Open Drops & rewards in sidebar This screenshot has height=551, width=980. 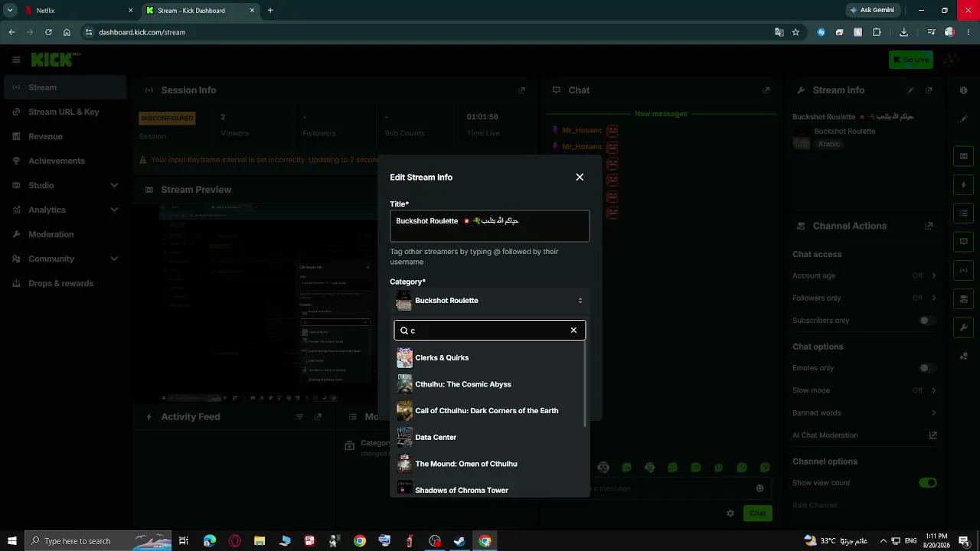64,283
